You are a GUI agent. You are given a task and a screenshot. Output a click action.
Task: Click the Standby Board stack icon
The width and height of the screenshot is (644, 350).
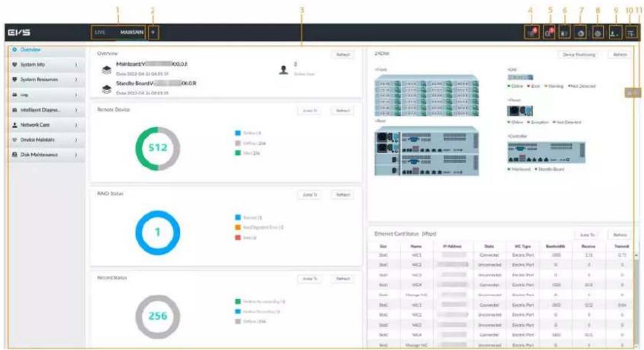tap(106, 88)
